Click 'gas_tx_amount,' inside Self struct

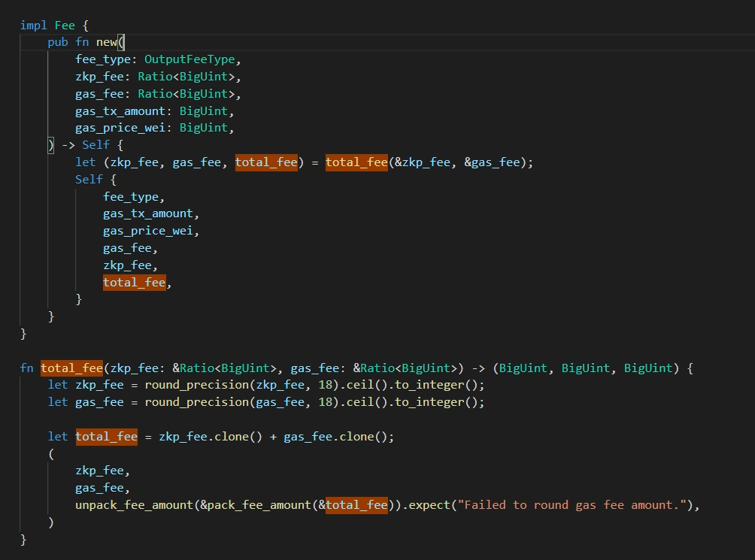(151, 213)
